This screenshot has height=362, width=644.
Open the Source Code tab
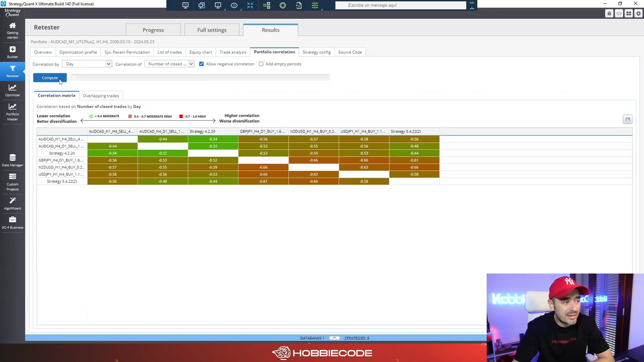pos(350,52)
